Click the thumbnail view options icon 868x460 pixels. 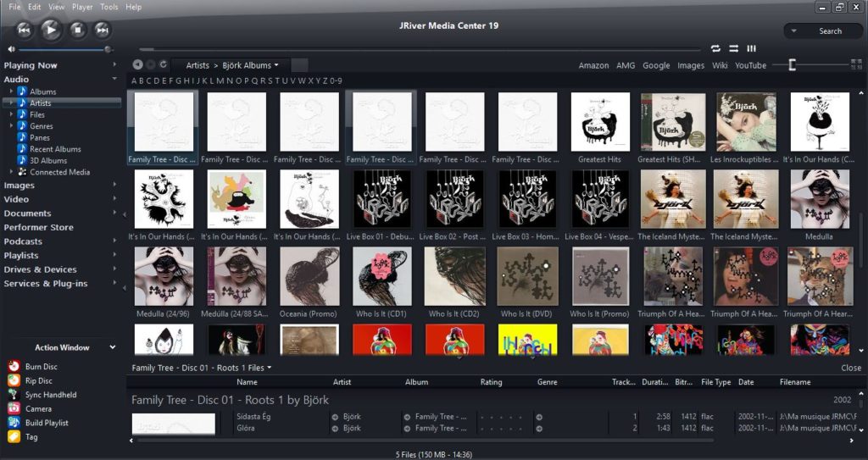[x=856, y=64]
